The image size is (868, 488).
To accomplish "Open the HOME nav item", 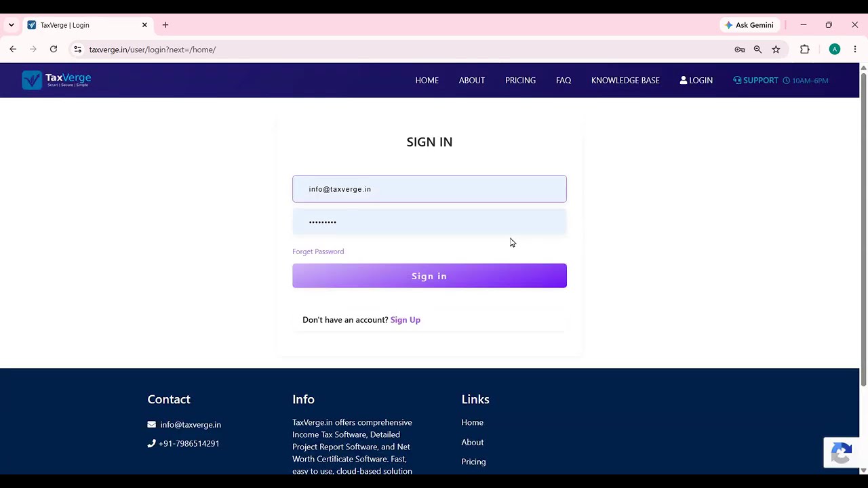I will 427,80.
